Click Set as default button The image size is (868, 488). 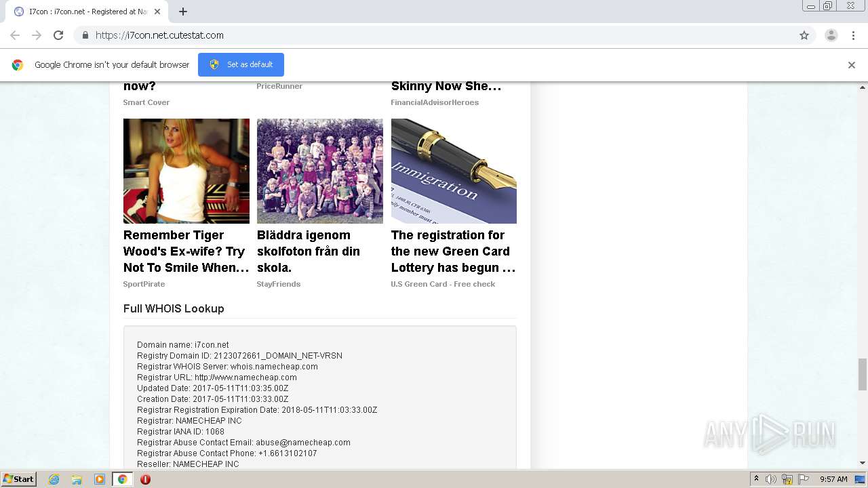point(241,64)
